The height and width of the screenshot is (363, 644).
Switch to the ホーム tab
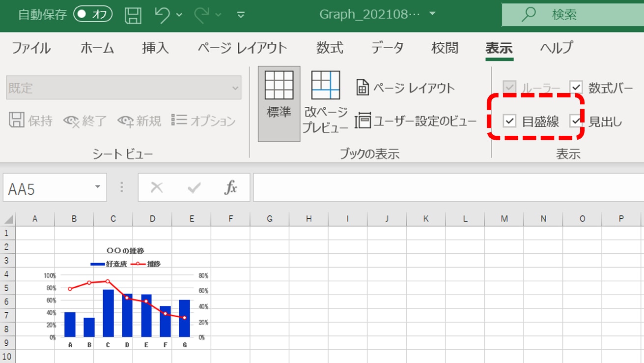(97, 48)
